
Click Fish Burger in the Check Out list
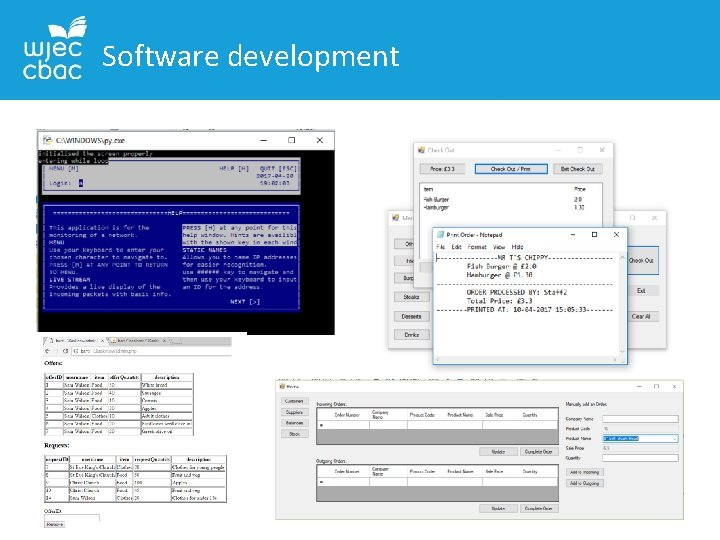tap(436, 199)
